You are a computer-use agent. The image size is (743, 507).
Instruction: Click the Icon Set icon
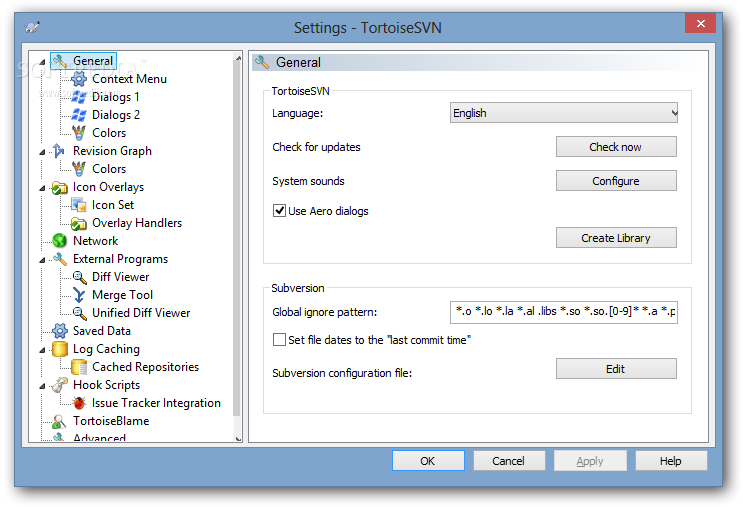(x=79, y=205)
